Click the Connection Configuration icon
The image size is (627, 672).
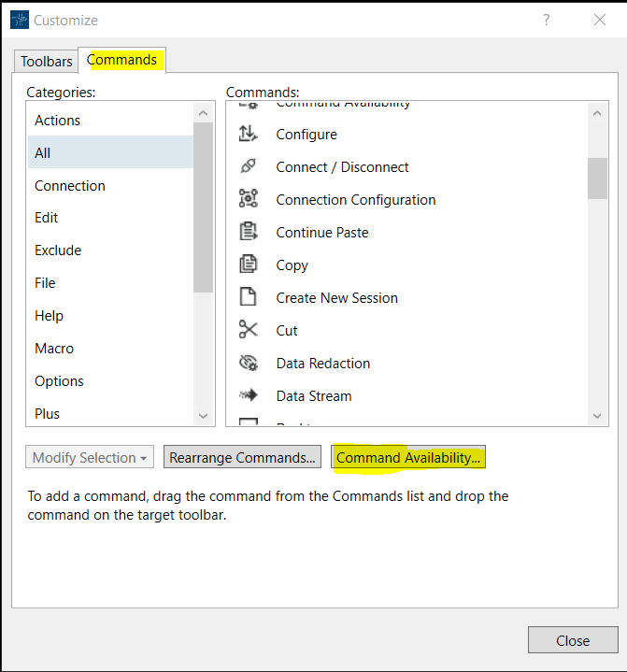click(249, 199)
